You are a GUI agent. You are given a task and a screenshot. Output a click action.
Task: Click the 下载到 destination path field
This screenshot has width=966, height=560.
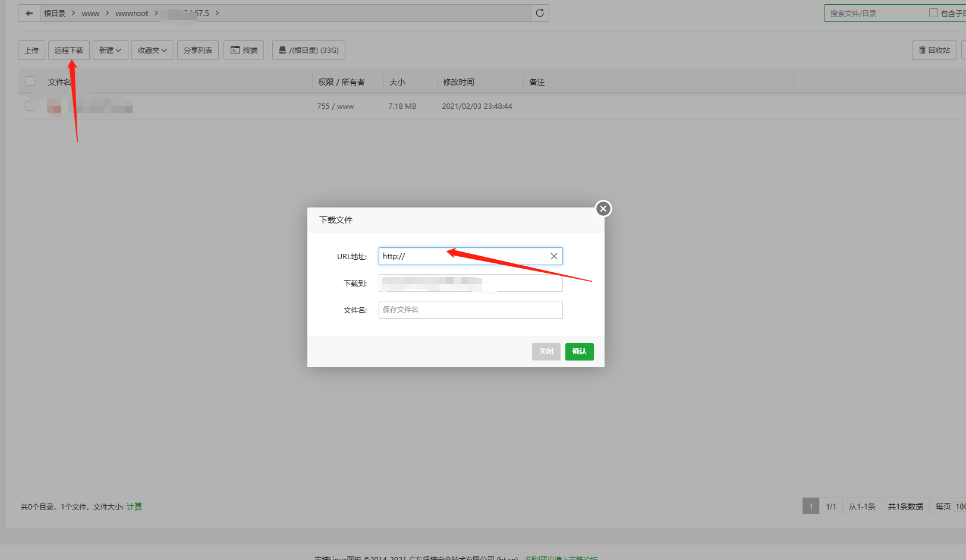pos(471,283)
